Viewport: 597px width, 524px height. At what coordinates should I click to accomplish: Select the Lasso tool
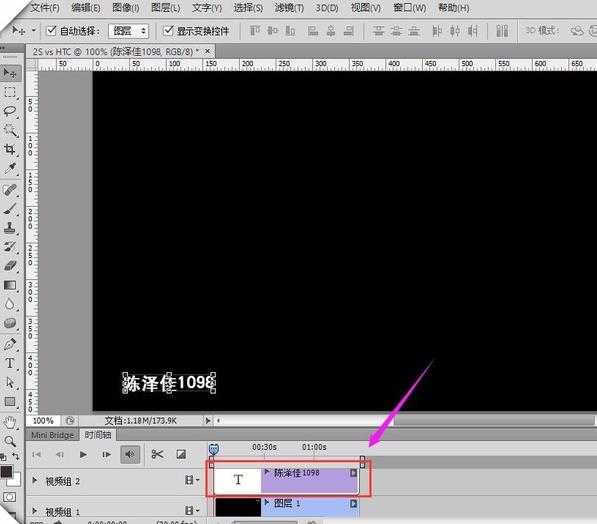pyautogui.click(x=10, y=111)
